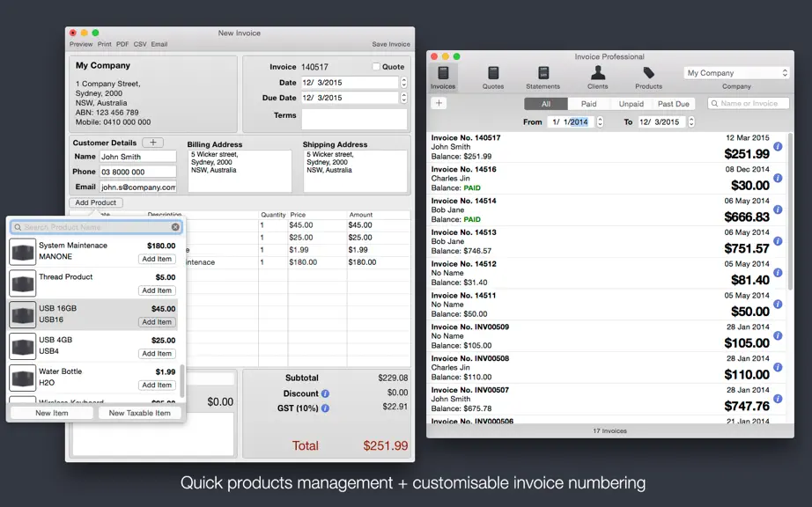Click info icon for Invoice No. 140517

[x=778, y=147]
